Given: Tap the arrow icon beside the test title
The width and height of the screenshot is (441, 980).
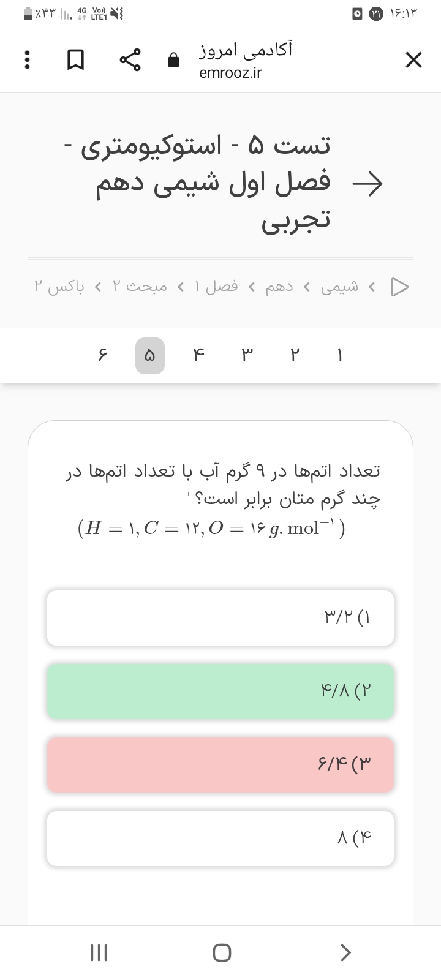Looking at the screenshot, I should 367,183.
